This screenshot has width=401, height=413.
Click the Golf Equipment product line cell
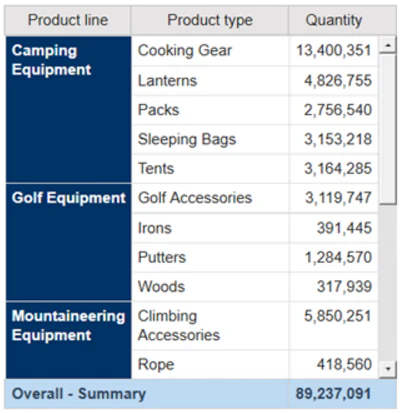[69, 242]
